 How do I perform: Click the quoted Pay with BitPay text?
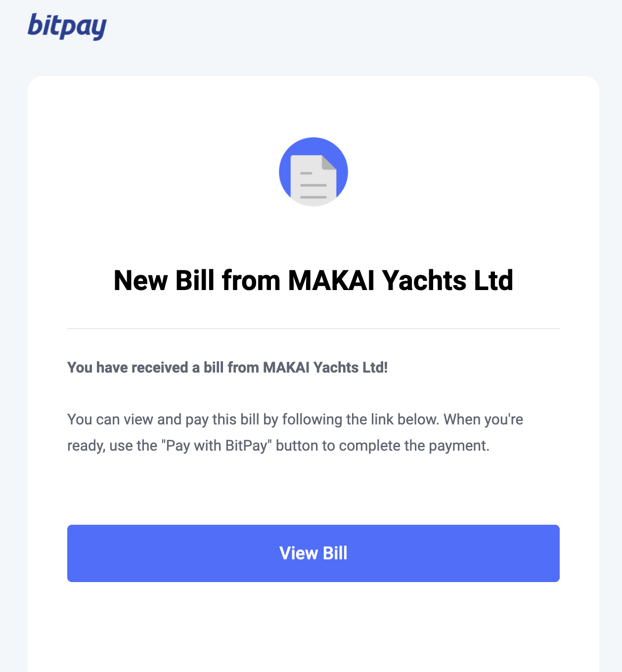coord(217,446)
